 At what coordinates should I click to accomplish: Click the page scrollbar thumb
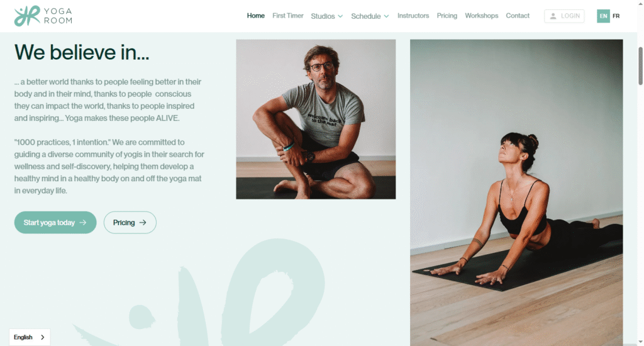[x=640, y=66]
